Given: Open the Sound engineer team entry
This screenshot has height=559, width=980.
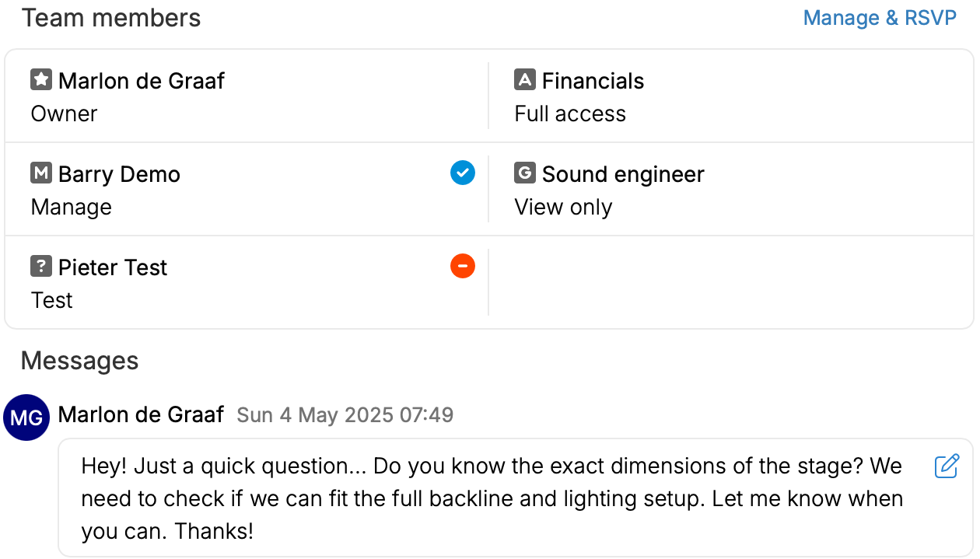Looking at the screenshot, I should [623, 174].
